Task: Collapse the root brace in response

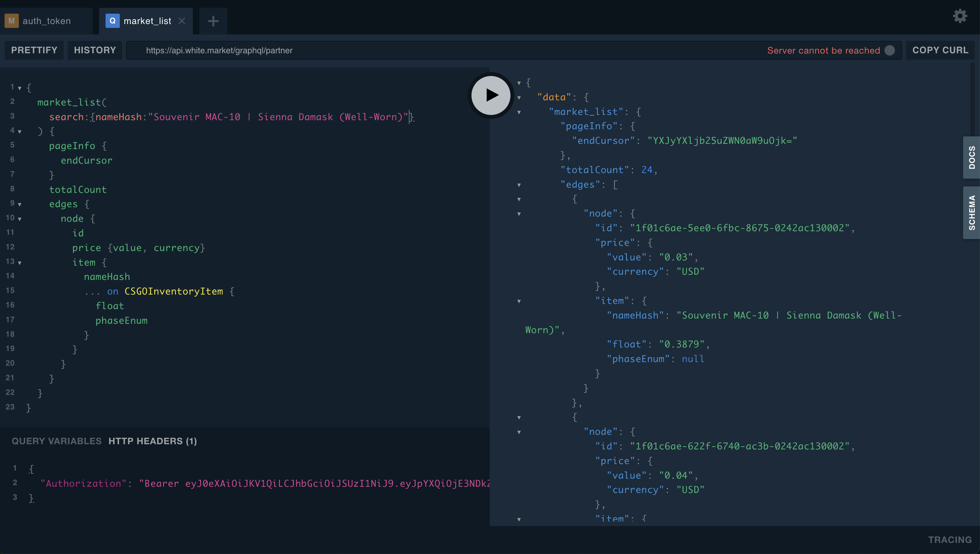Action: 519,82
